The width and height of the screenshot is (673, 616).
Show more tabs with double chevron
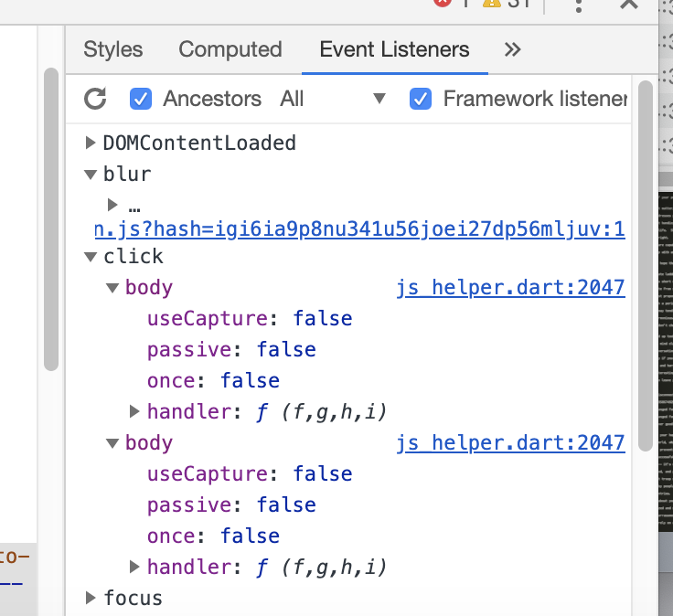pyautogui.click(x=512, y=49)
